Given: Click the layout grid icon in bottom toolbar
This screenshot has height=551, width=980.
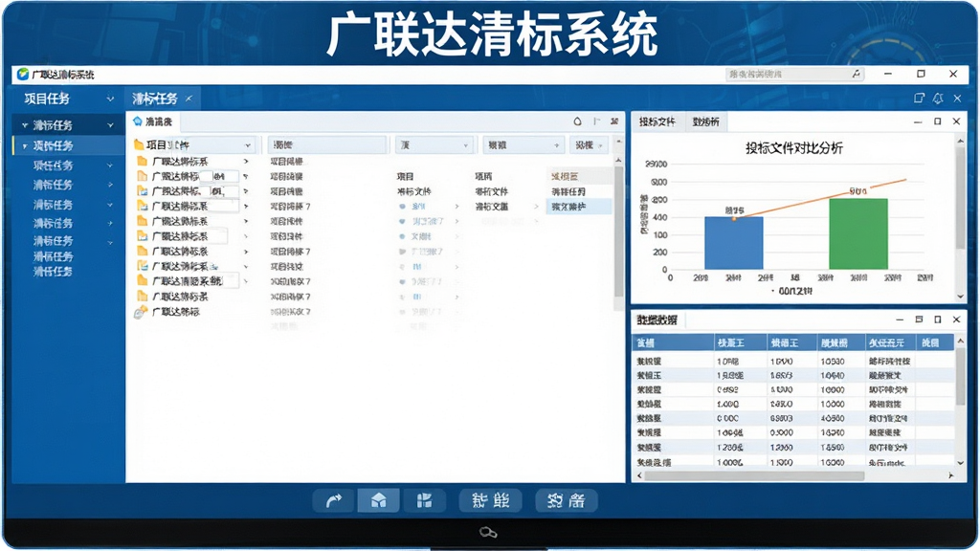Looking at the screenshot, I should [x=424, y=500].
